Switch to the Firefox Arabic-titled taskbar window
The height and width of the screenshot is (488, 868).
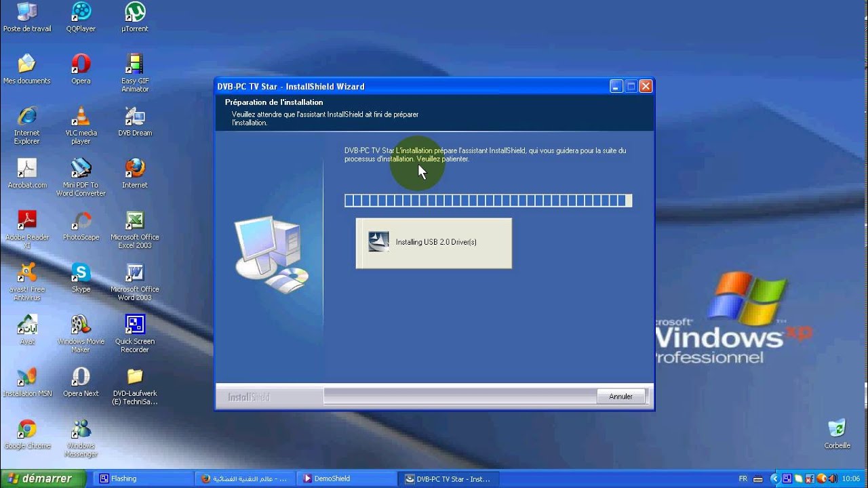point(244,479)
